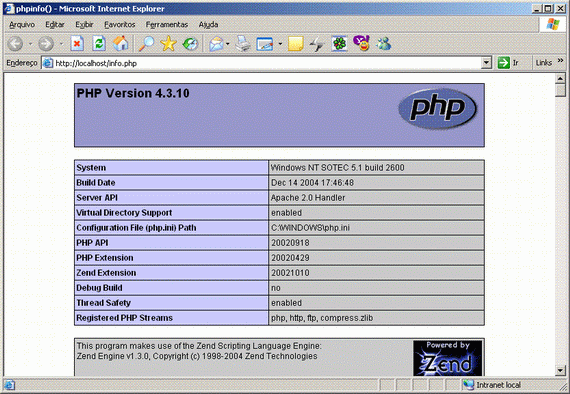Click the 'Apache 2.0 Handler' value
Screen dimensions: 570x394
pos(308,198)
